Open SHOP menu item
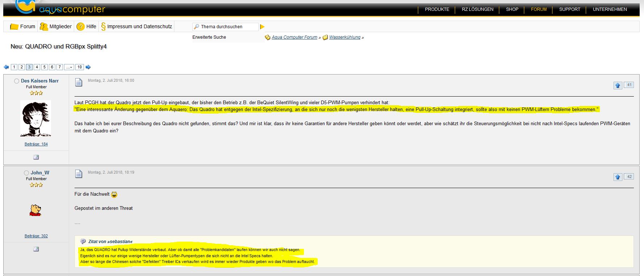This screenshot has width=644, height=276. (x=512, y=9)
